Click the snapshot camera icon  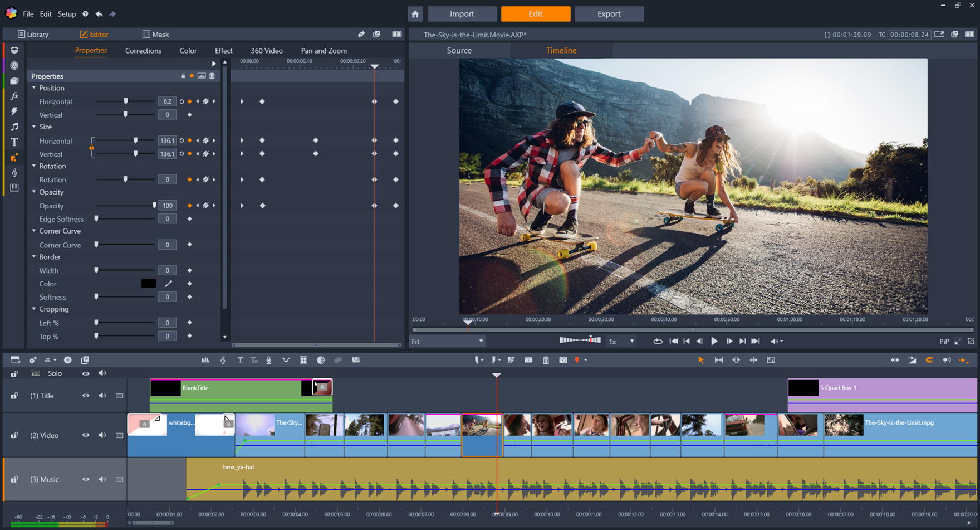click(x=563, y=361)
